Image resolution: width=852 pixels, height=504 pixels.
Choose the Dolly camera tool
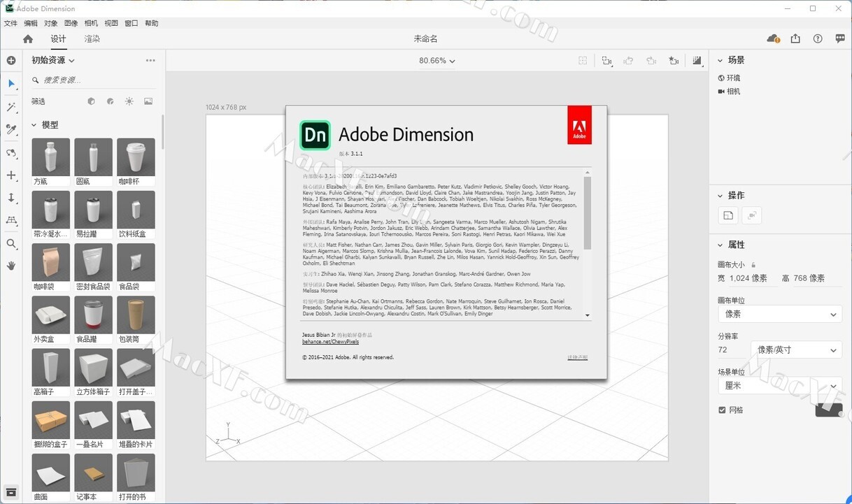(11, 198)
